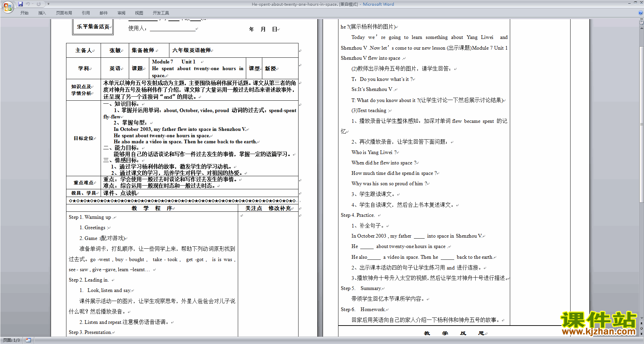Open the Office Button menu
Image resolution: width=644 pixels, height=344 pixels.
(x=7, y=7)
